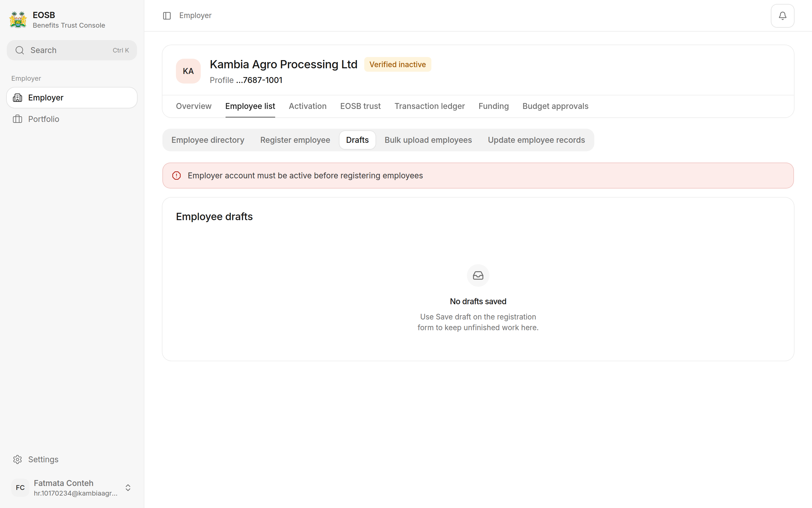This screenshot has height=508, width=812.
Task: Open Portfolio in the sidebar
Action: point(72,119)
